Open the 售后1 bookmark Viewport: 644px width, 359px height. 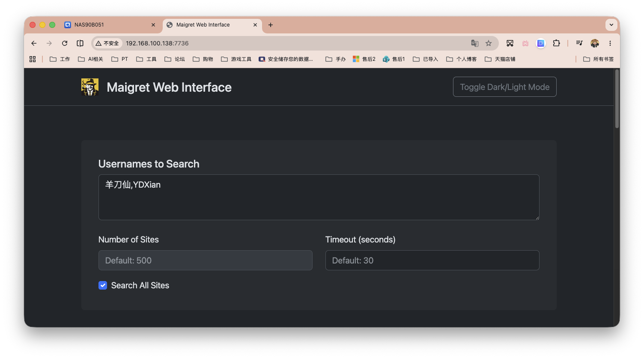[x=394, y=59]
